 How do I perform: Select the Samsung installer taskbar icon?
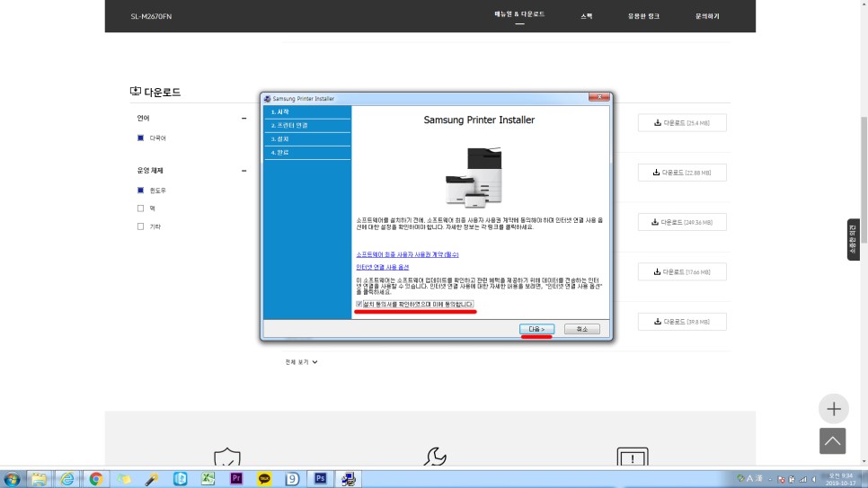349,479
